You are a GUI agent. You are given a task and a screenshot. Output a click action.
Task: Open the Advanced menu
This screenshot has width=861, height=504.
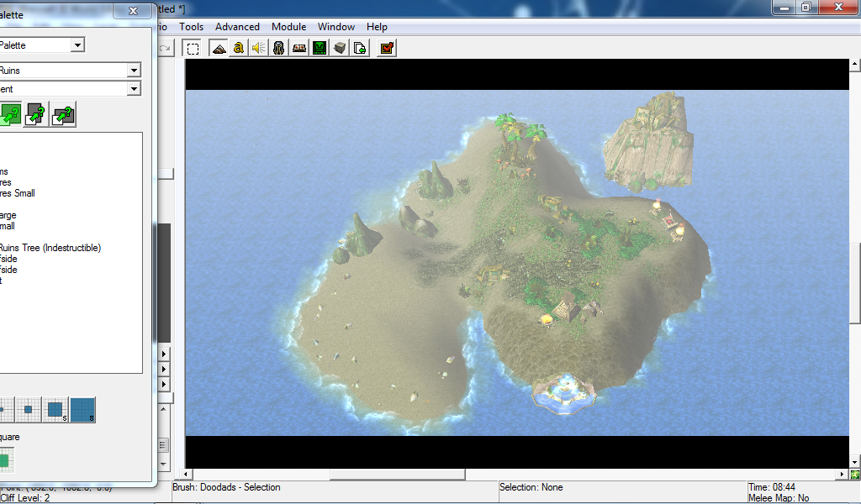click(237, 27)
